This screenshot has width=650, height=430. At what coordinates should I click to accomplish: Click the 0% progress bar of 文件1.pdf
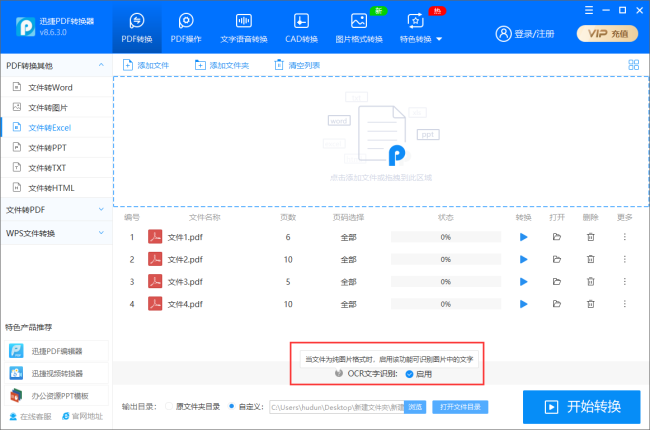(x=446, y=237)
